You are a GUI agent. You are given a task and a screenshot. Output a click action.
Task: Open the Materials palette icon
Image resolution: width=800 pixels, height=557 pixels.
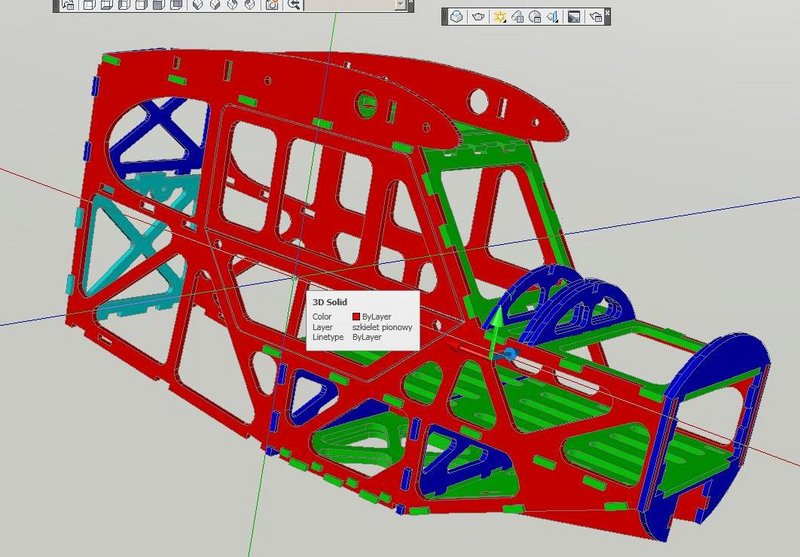pos(535,17)
